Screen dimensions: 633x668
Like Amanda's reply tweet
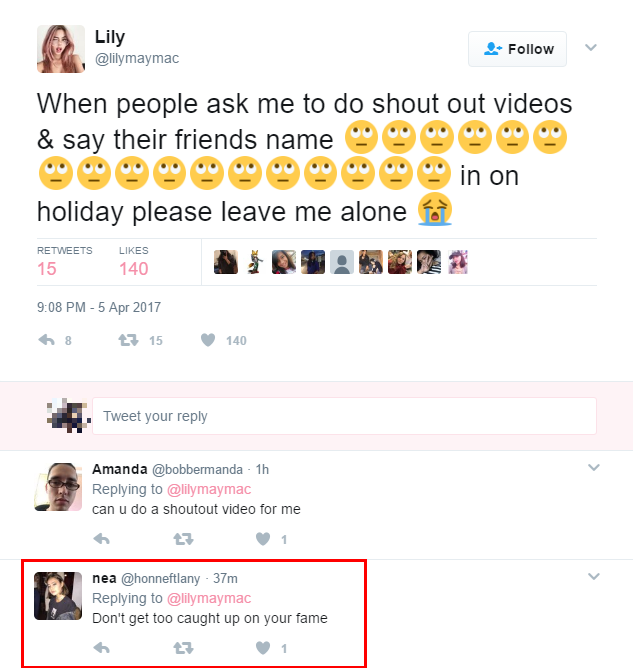coord(263,539)
